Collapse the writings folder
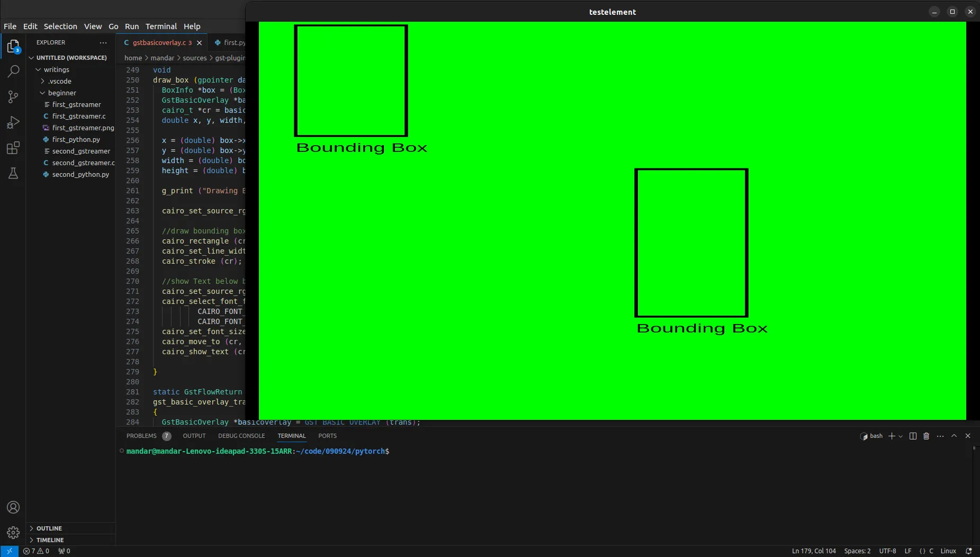 [x=38, y=69]
